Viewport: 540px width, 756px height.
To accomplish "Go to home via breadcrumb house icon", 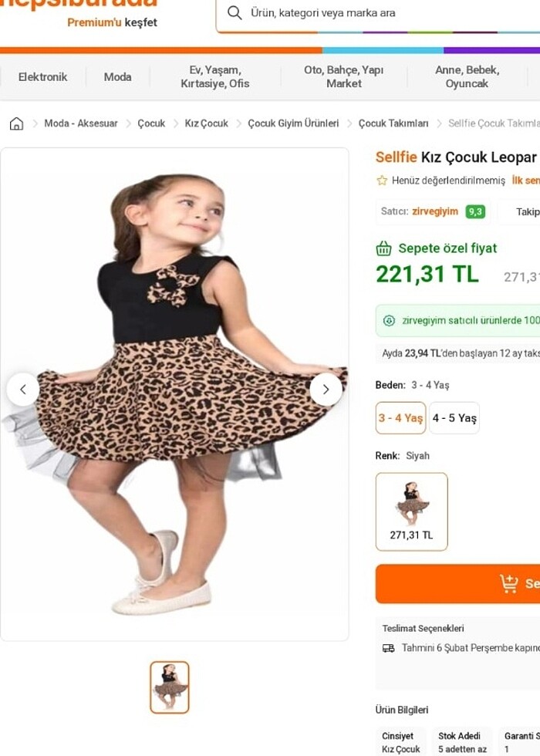I will [16, 123].
